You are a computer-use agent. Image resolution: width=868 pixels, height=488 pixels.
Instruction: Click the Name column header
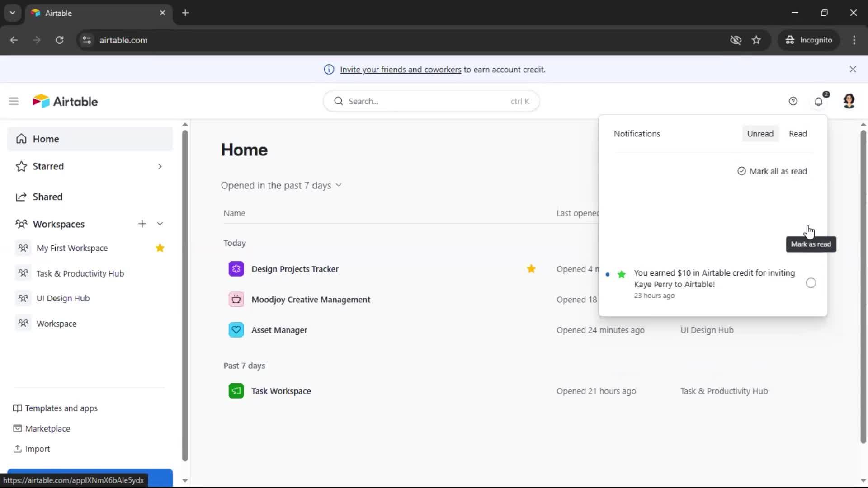(234, 213)
